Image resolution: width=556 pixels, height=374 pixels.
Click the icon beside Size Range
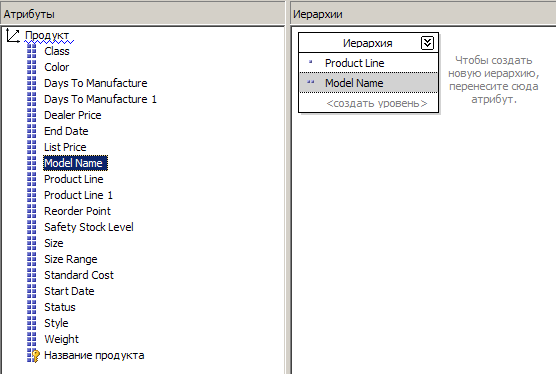32,259
